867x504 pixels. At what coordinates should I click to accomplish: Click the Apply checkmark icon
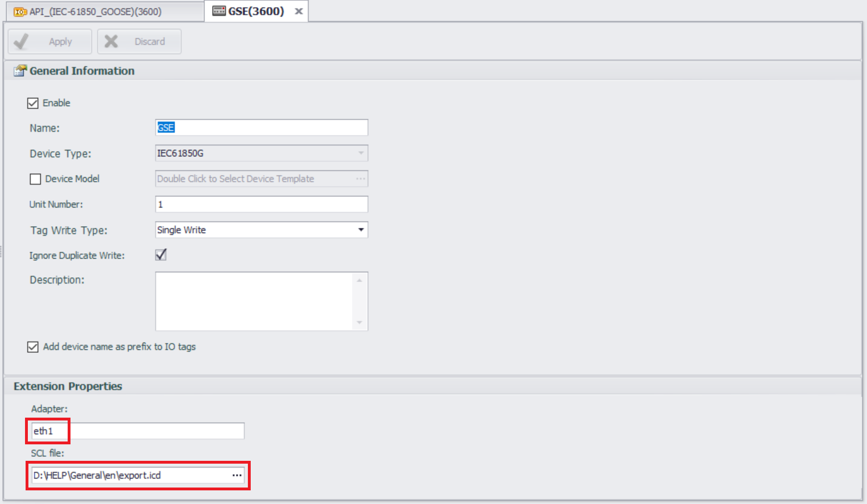click(x=21, y=41)
